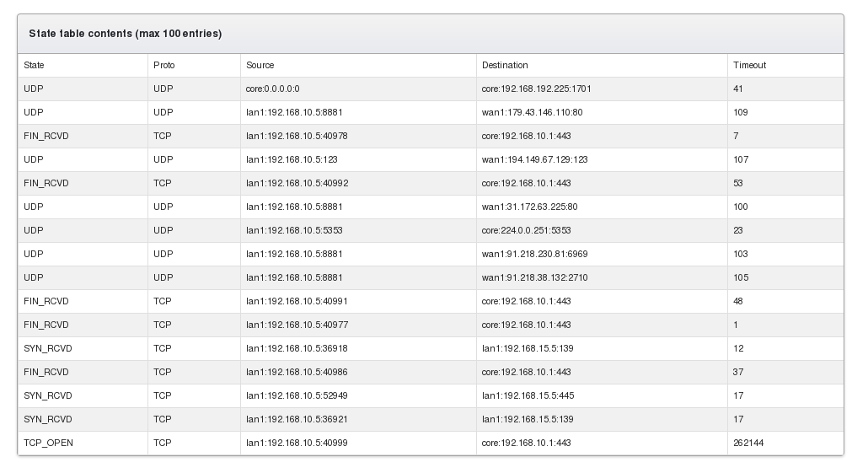Select the Source column header

coord(260,65)
